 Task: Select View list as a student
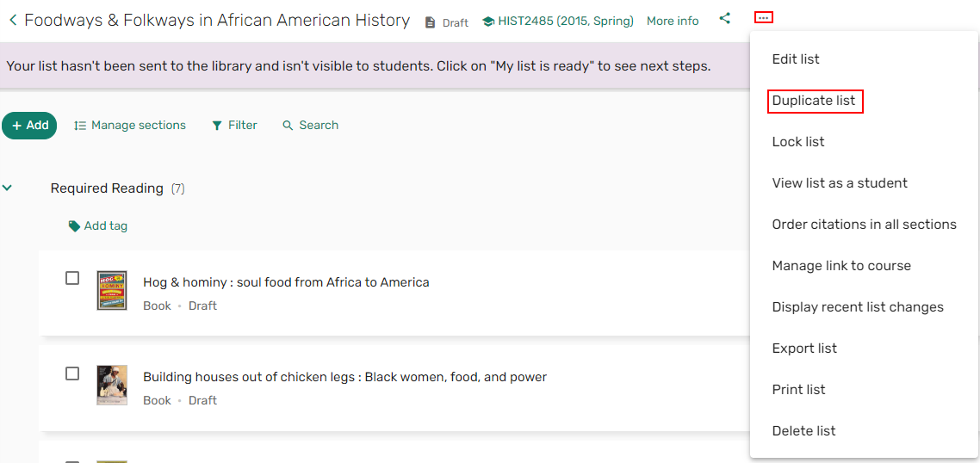pyautogui.click(x=840, y=183)
